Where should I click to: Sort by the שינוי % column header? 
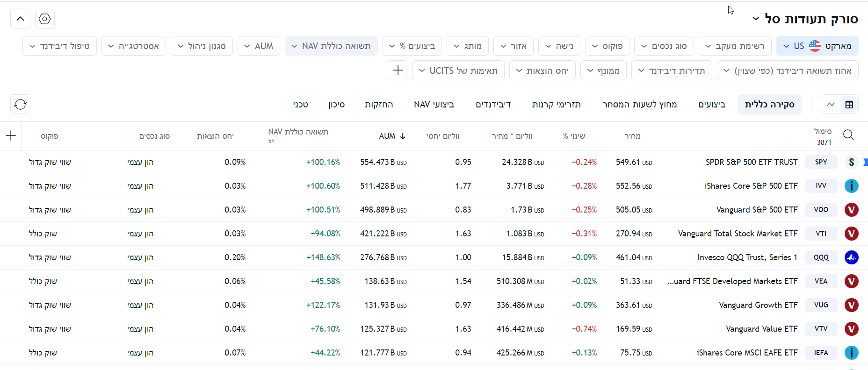tap(574, 136)
